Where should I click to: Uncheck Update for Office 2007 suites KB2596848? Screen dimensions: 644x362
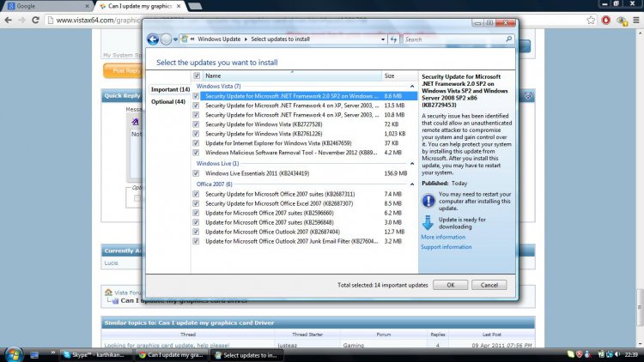point(196,222)
